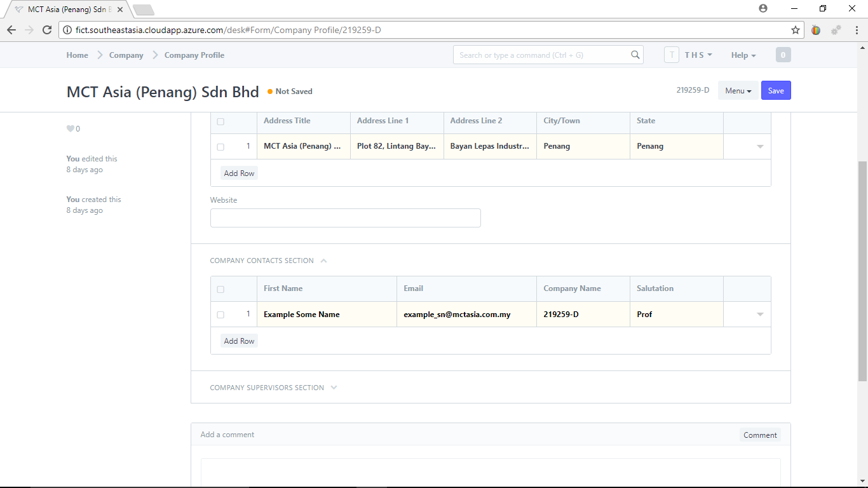
Task: Open the Chrome menu (three dots)
Action: pyautogui.click(x=855, y=30)
